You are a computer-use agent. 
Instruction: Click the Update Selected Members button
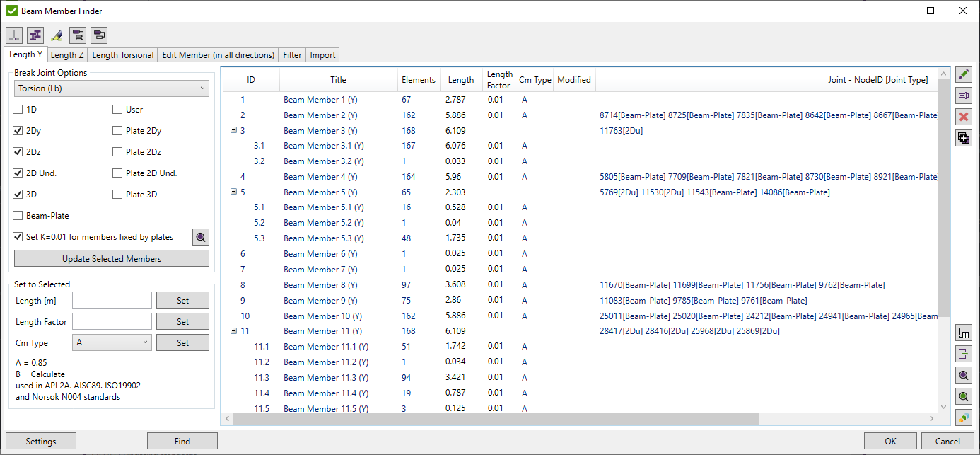[x=111, y=258]
